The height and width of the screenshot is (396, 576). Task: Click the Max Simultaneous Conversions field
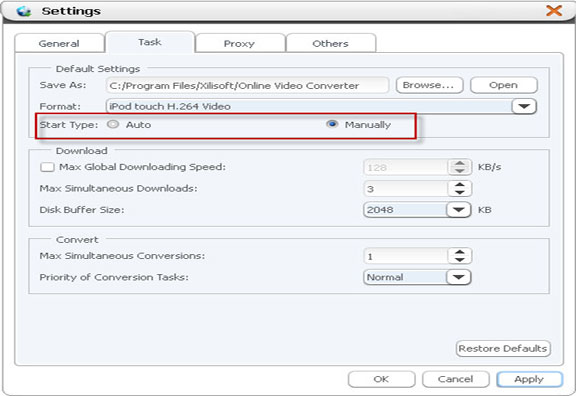coord(405,256)
